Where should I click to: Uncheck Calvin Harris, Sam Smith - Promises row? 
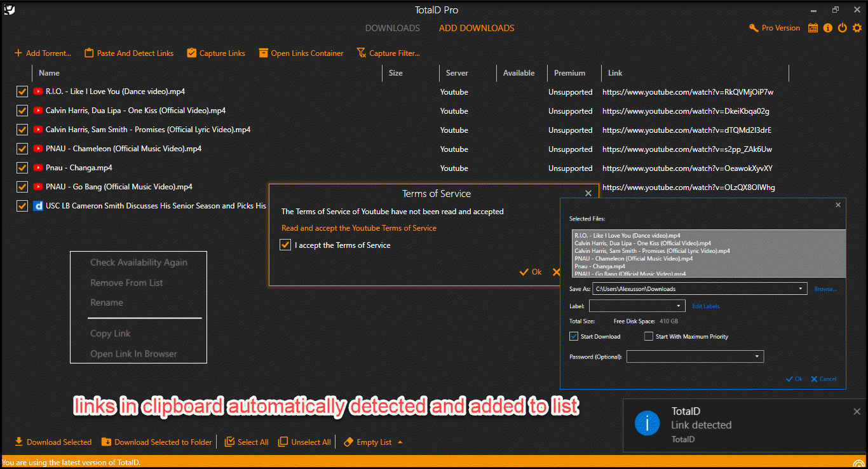pos(22,130)
